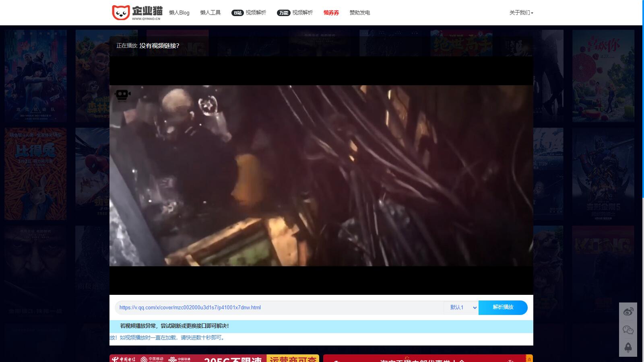Click the video player area

tap(321, 175)
